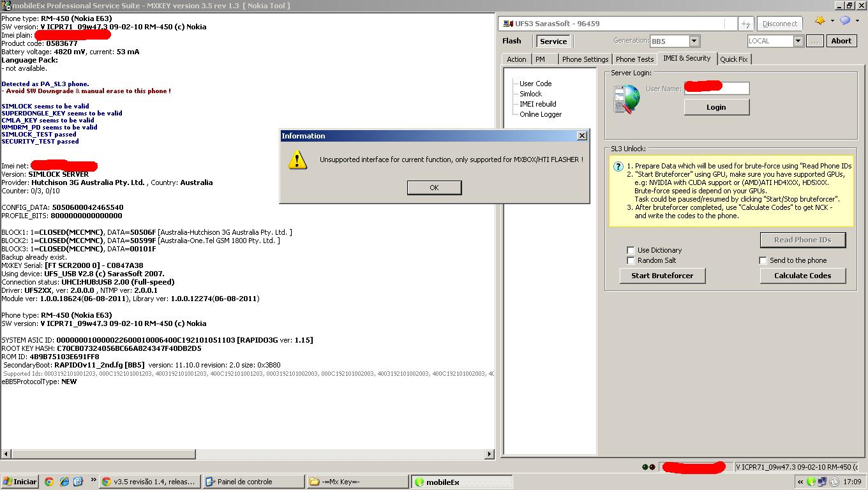
Task: Expand hidden system tray icons
Action: tap(800, 482)
